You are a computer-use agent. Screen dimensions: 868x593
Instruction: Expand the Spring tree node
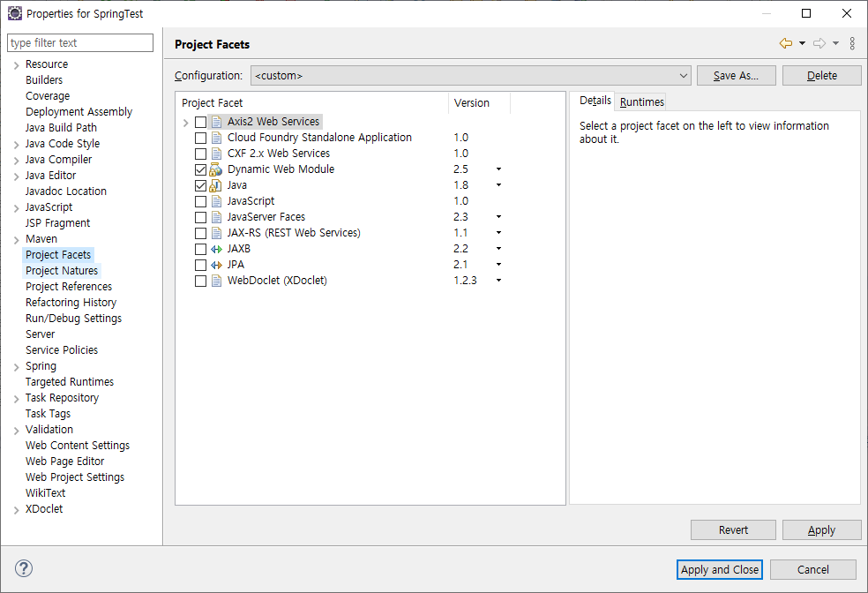point(16,367)
